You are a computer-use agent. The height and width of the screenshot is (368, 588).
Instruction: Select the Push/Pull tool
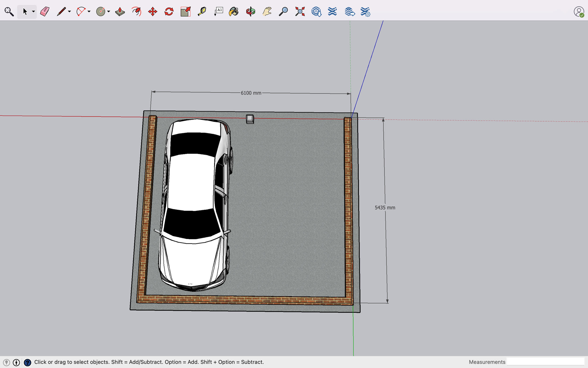click(x=120, y=12)
